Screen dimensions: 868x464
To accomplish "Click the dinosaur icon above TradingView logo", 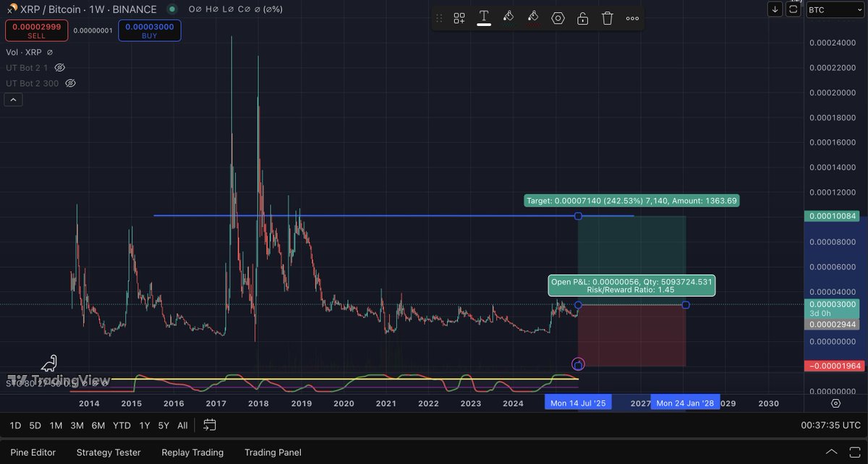I will click(49, 363).
